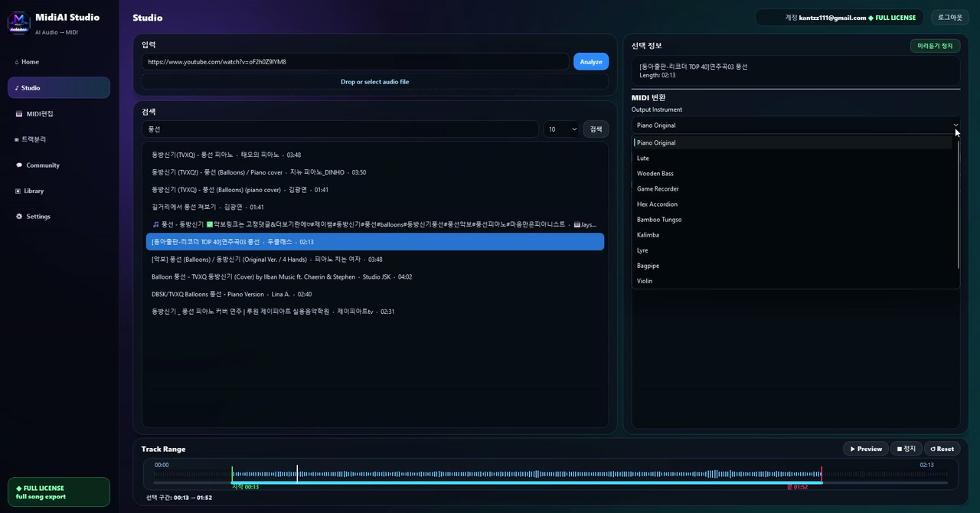Select result DBSK/TVXQ Balloons Lina A.
The image size is (980, 513).
pos(375,294)
